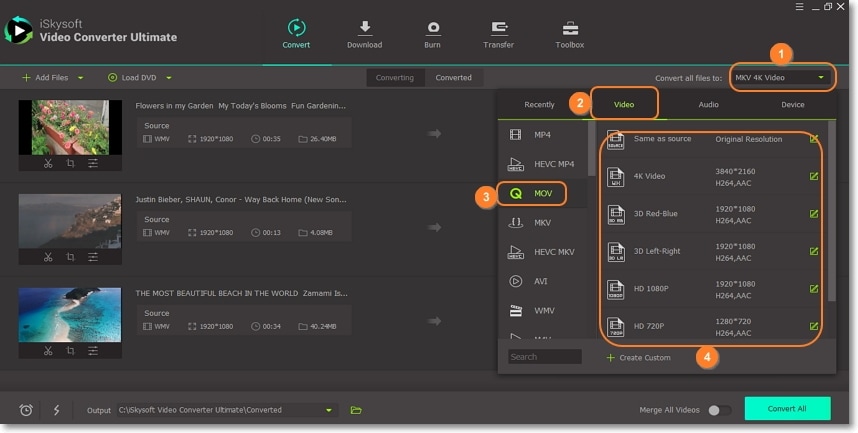Switch to the Converting tab

(x=395, y=78)
